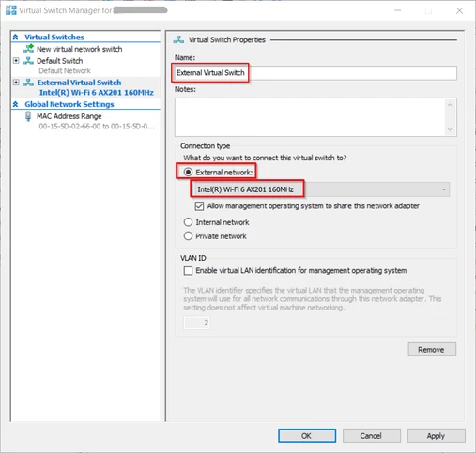This screenshot has width=476, height=453.
Task: Select the Private network radio button
Action: point(188,236)
